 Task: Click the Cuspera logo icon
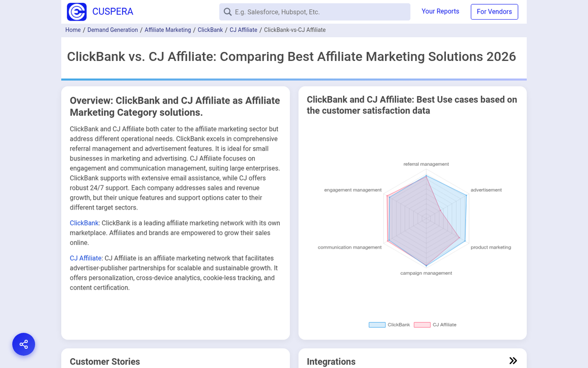pos(76,11)
